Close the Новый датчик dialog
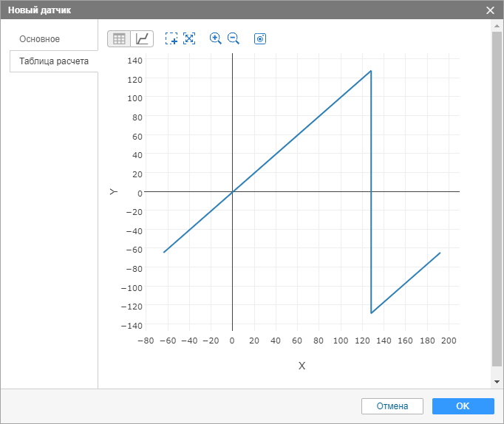The image size is (504, 424). tap(490, 10)
